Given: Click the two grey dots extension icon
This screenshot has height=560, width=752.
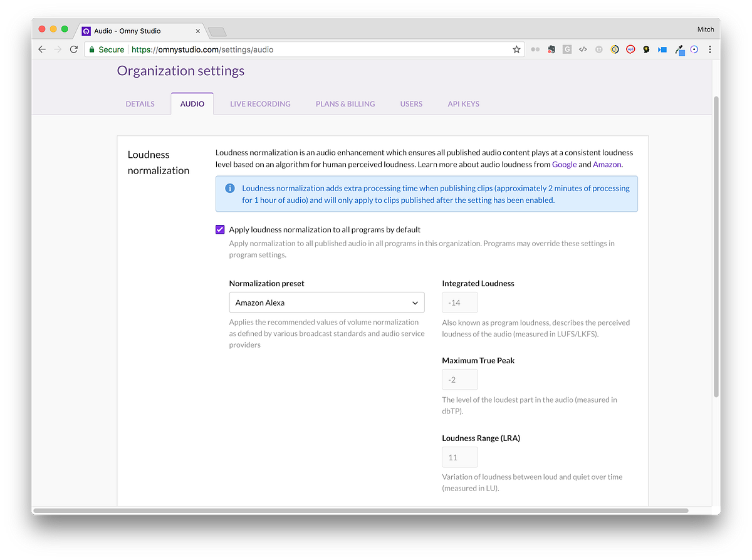Looking at the screenshot, I should (x=535, y=49).
